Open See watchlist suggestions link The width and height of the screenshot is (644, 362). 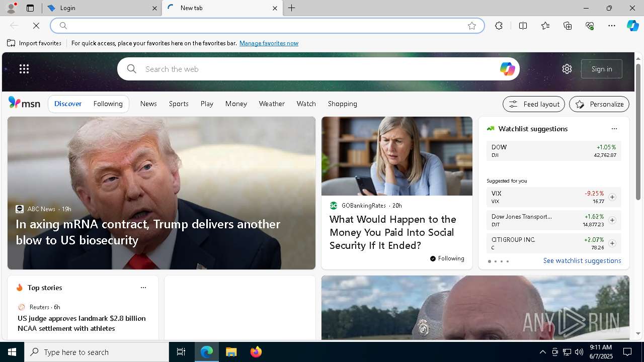[582, 260]
